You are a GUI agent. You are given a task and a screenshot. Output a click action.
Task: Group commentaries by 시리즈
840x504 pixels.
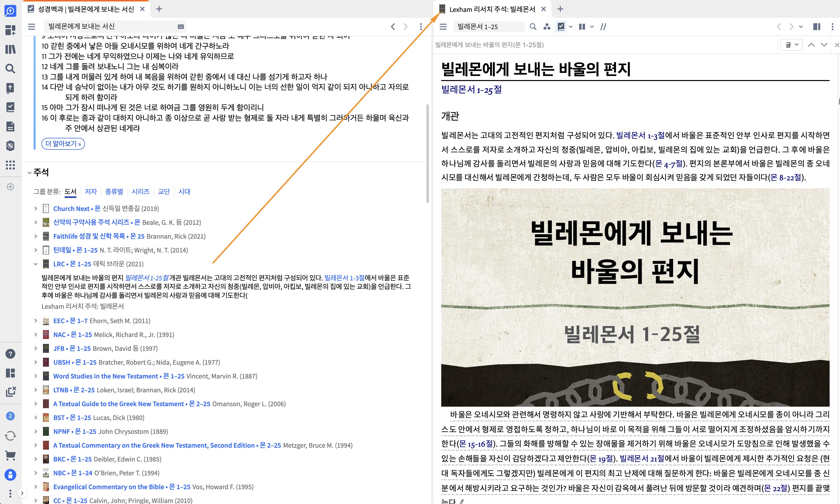tap(141, 191)
